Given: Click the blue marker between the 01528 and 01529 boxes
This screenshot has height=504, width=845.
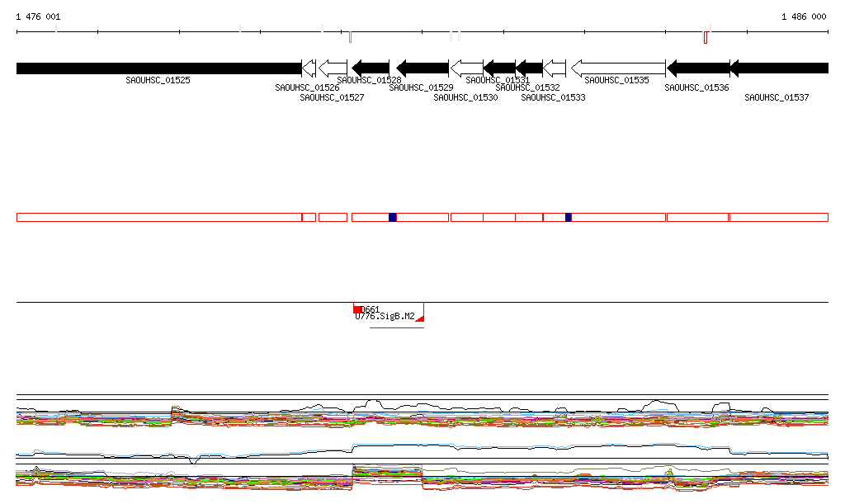Looking at the screenshot, I should pyautogui.click(x=392, y=218).
